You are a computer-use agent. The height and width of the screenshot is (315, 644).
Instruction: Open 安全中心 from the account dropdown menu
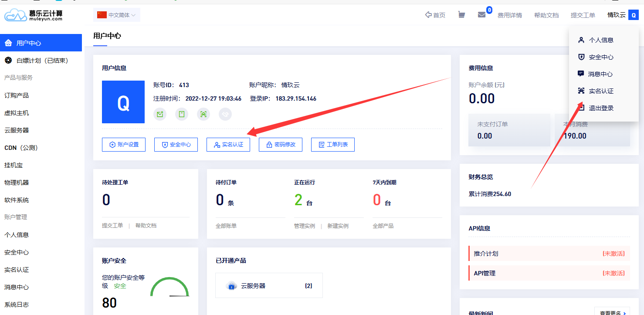pos(601,57)
